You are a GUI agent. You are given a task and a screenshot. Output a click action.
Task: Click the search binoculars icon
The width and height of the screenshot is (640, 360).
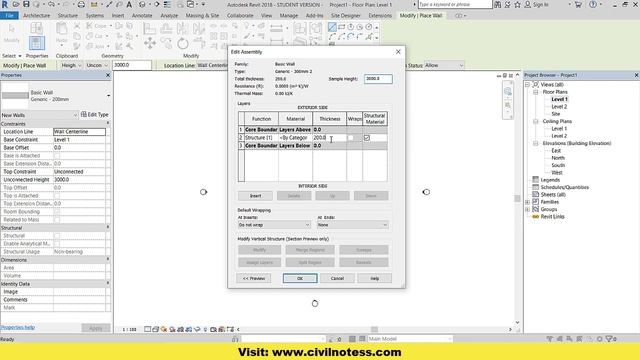(x=498, y=4)
